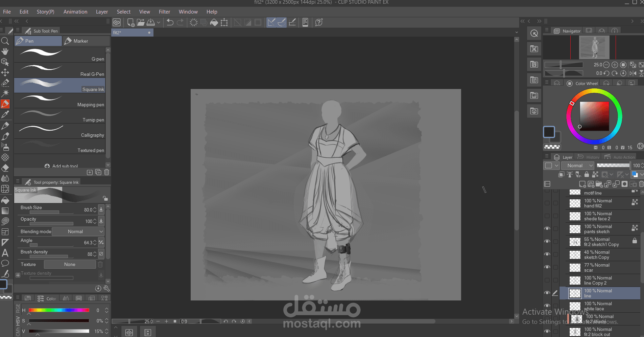Select the Calligraphy pen sub tool
The width and height of the screenshot is (644, 337).
click(x=60, y=131)
